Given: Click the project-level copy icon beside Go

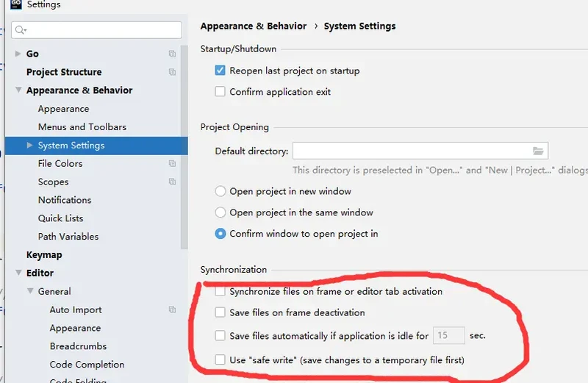Looking at the screenshot, I should pos(172,54).
